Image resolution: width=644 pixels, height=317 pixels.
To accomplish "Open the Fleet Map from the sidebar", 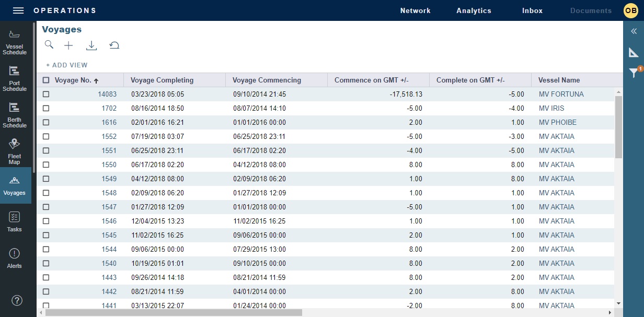I will click(15, 149).
